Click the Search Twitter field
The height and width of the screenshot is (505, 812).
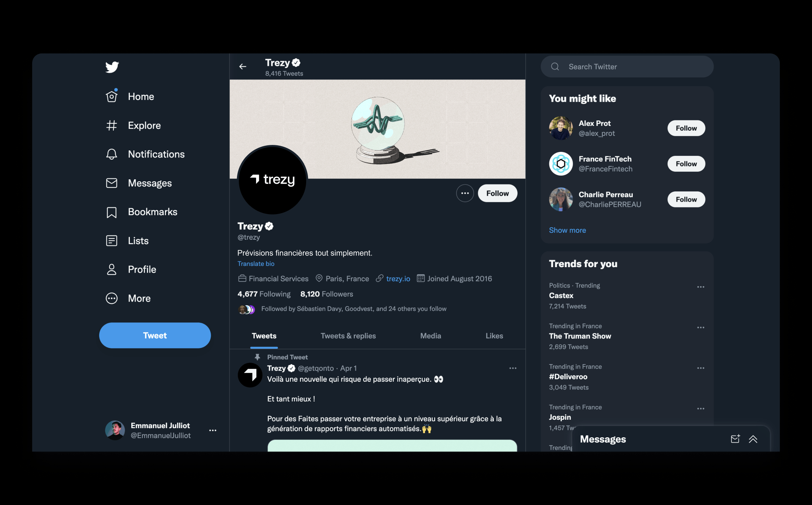(627, 67)
